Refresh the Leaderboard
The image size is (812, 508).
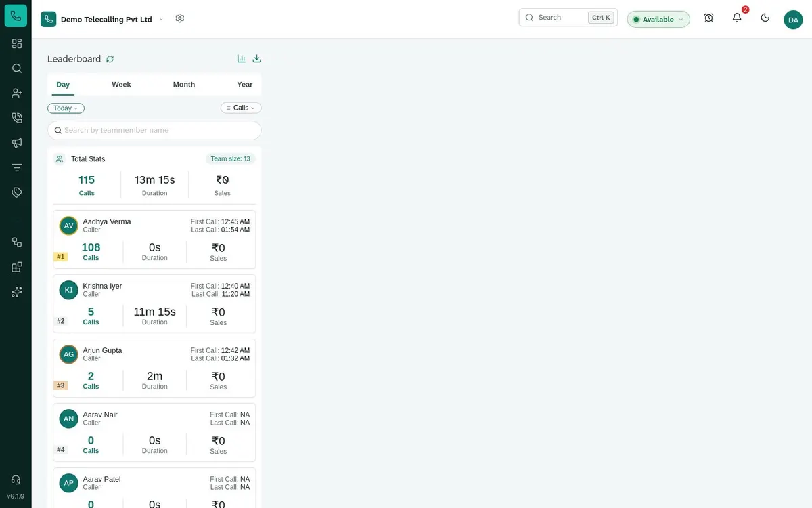110,60
